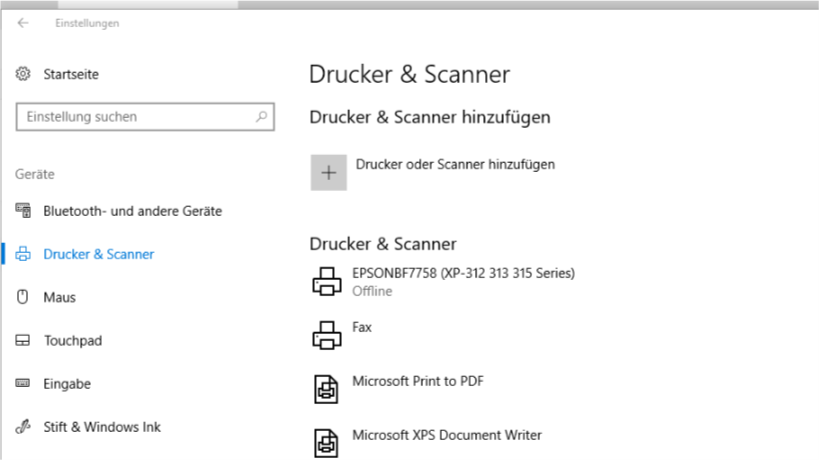Select Drucker & Scanner in the sidebar
The image size is (819, 460).
click(x=99, y=254)
